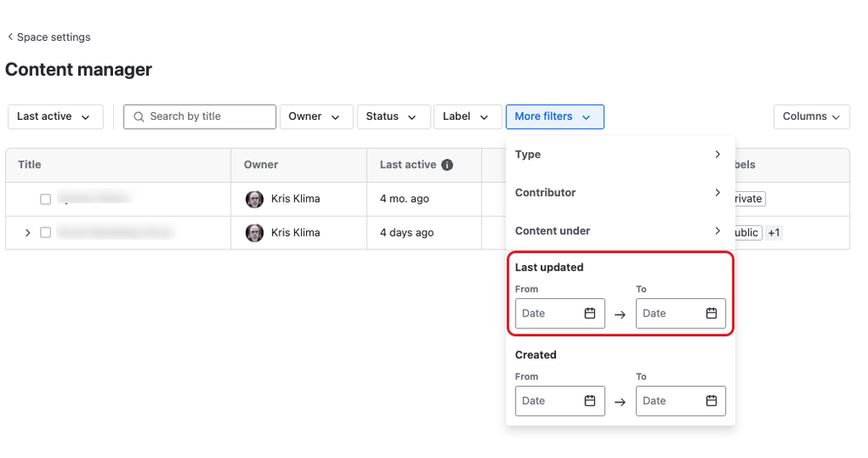
Task: Click Kris Klima avatar in 4 days ago row
Action: tap(254, 233)
